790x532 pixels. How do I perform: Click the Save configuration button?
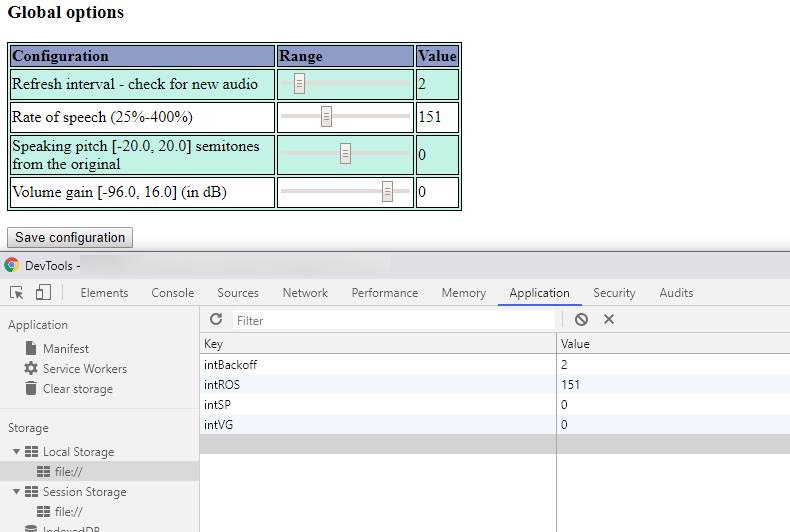[70, 237]
